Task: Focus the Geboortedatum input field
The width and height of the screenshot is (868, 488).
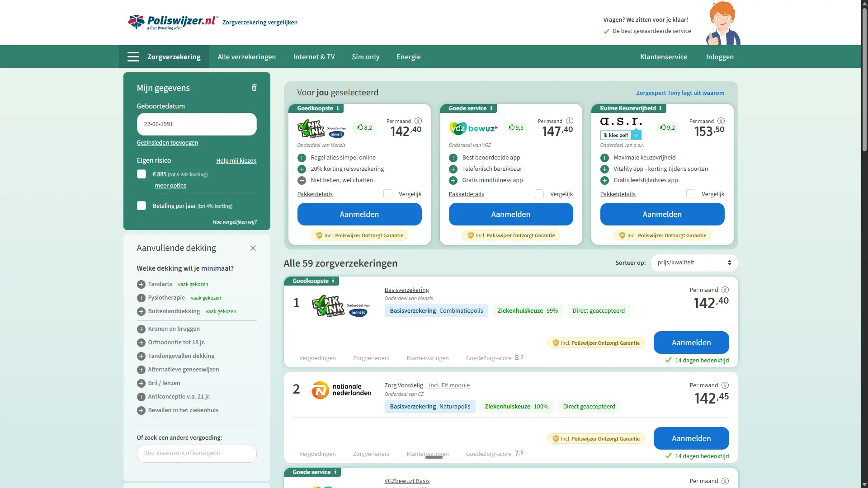Action: tap(197, 124)
